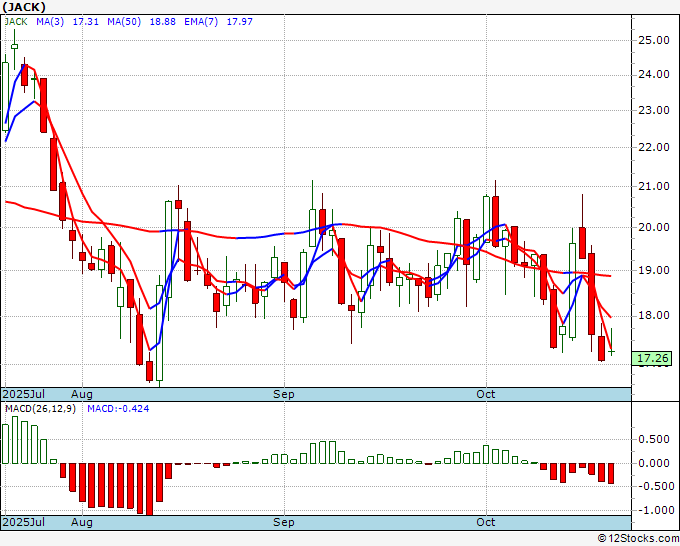This screenshot has height=546, width=680.
Task: Select Sep on MACD panel timeline
Action: [x=284, y=522]
